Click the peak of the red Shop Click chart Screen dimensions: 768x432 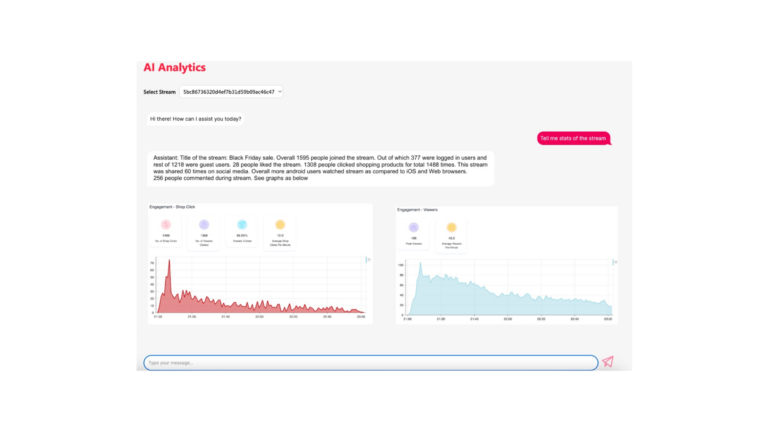(x=169, y=263)
